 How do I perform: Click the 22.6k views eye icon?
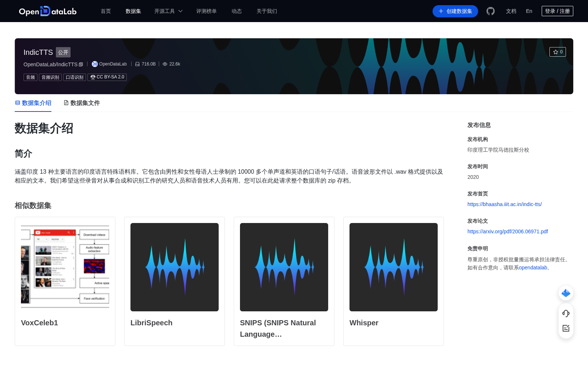point(165,64)
